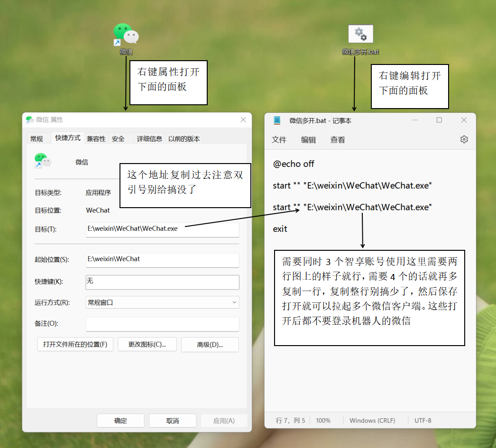
Task: Open the 查看 menu in Notepad
Action: click(x=338, y=140)
